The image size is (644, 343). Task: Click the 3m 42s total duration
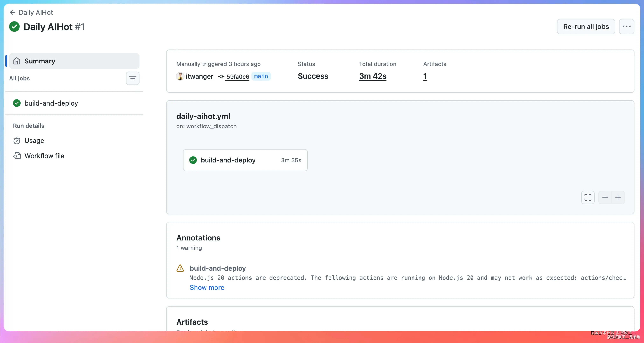click(x=373, y=76)
